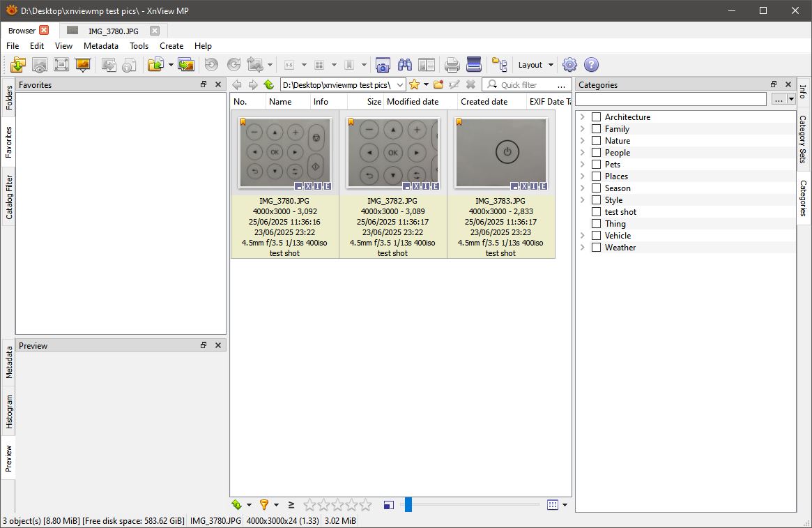
Task: Click the Capture screen camera icon
Action: tap(383, 65)
